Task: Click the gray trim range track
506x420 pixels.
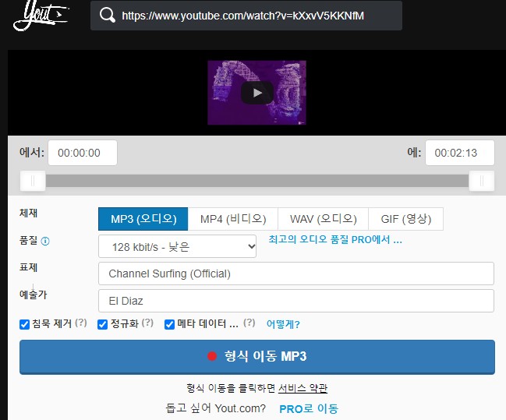Action: click(257, 181)
